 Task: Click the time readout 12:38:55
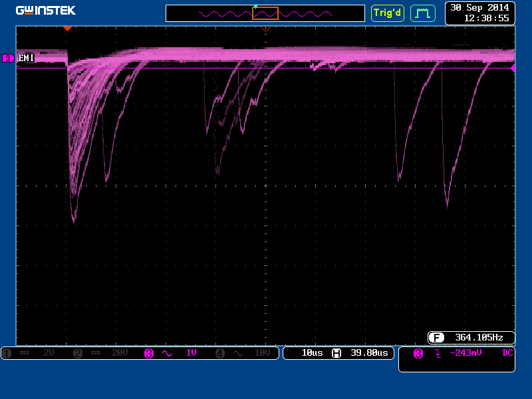(487, 19)
